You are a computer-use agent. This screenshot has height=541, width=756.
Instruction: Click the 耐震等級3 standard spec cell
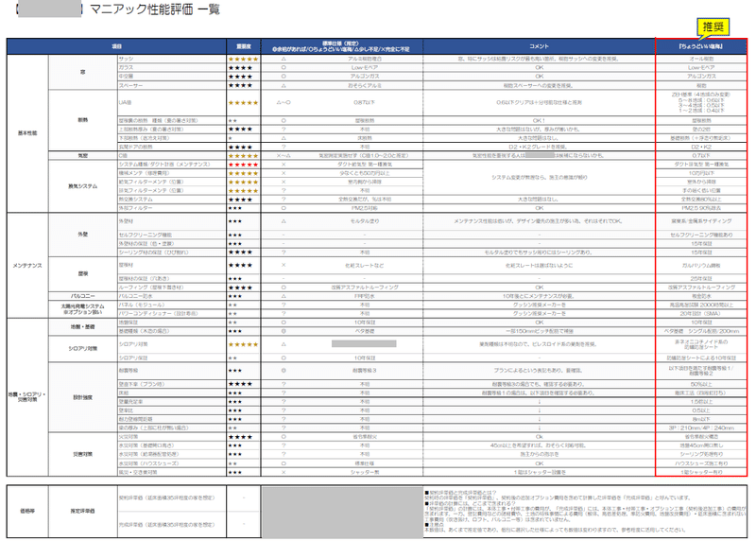coord(365,371)
